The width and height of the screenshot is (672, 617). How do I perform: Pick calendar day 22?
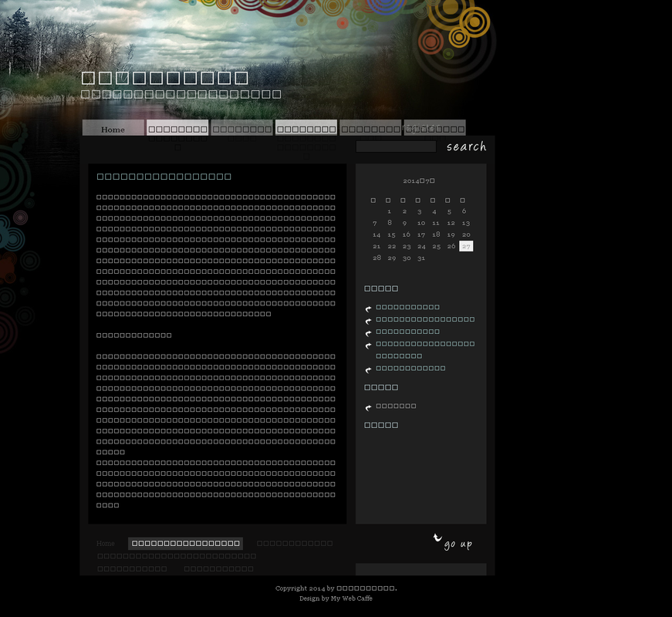tap(392, 246)
